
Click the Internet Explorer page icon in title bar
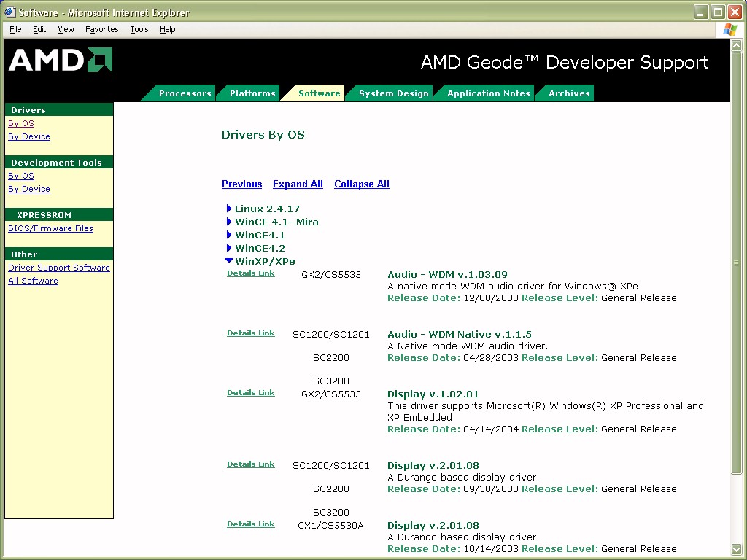9,12
